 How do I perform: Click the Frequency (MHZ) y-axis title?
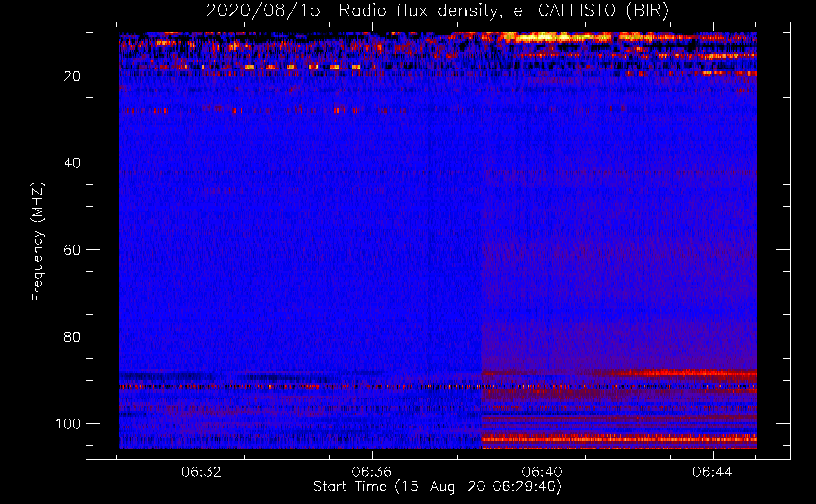pos(38,241)
